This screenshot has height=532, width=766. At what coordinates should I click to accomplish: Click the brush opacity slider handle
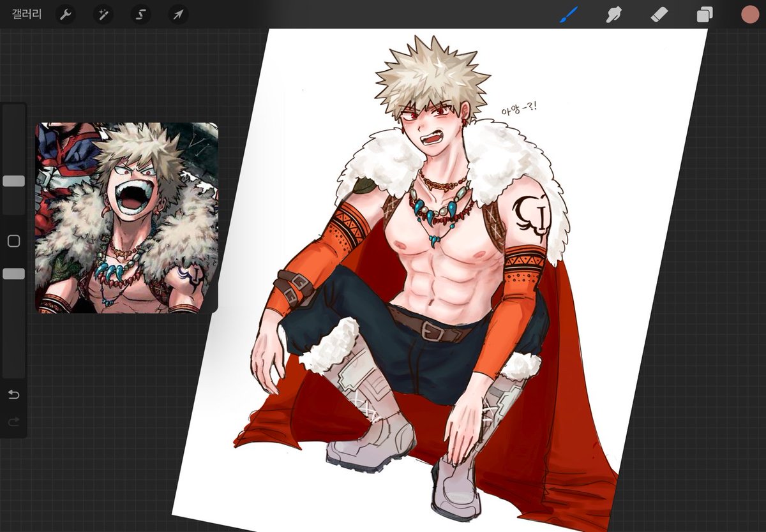click(x=13, y=274)
